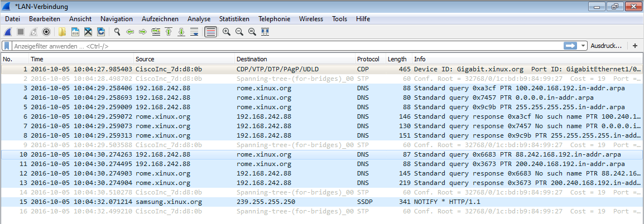Select packet 4 DNS query 0x7457

click(321, 98)
